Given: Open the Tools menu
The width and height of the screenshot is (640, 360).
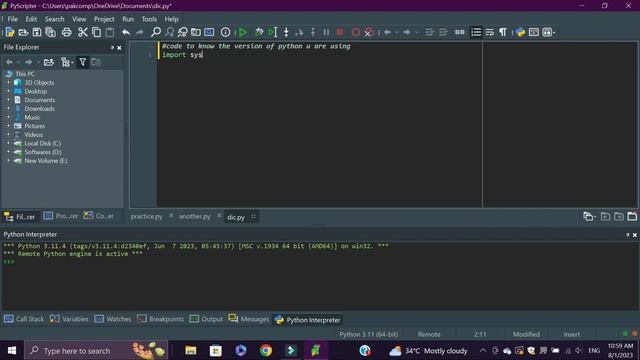Looking at the screenshot, I should click(x=149, y=19).
